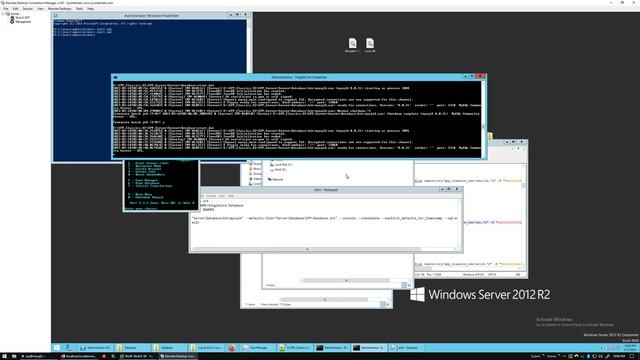Switch to Remote Desktop Connection Manager taskbar button

[x=178, y=356]
